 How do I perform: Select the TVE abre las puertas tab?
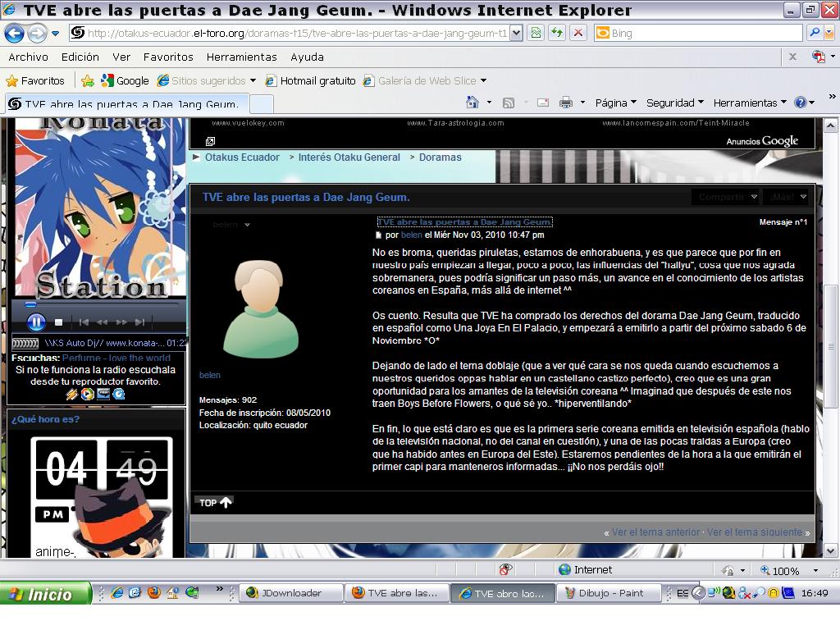coord(126,104)
